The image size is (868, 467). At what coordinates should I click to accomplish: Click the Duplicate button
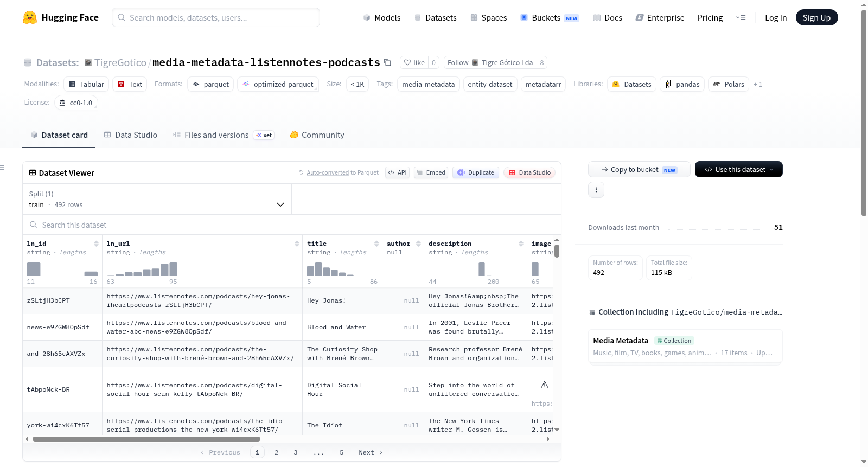pos(475,172)
